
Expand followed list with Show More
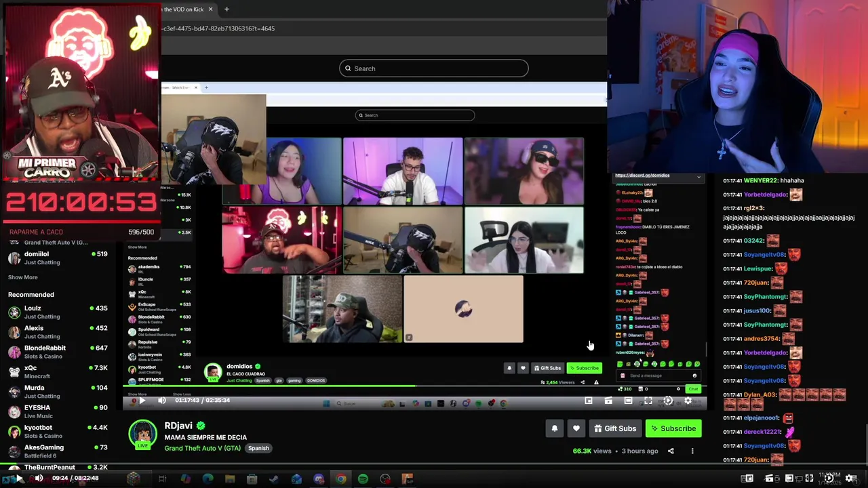(x=22, y=277)
